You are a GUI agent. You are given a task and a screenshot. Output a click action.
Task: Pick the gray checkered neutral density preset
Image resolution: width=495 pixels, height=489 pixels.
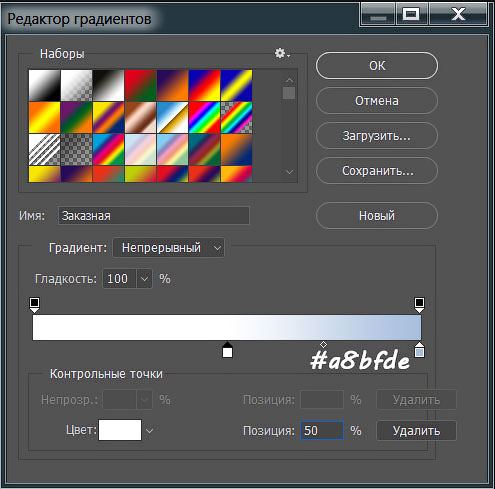coord(76,149)
